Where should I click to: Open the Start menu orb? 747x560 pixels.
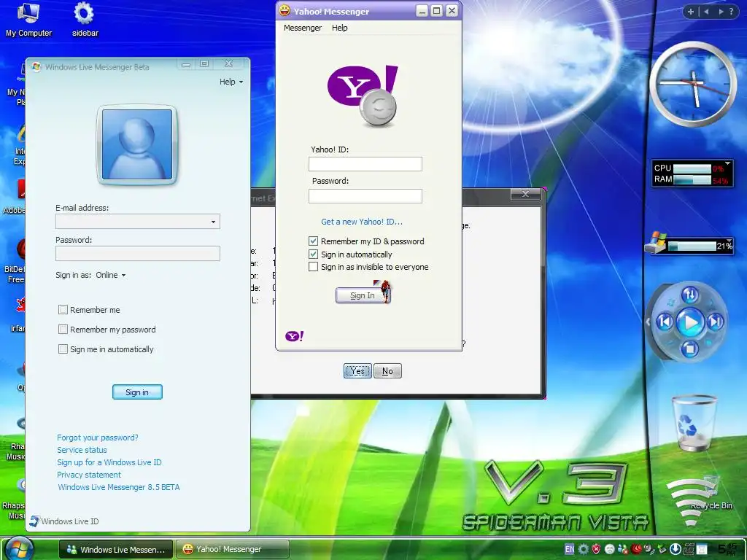19,548
